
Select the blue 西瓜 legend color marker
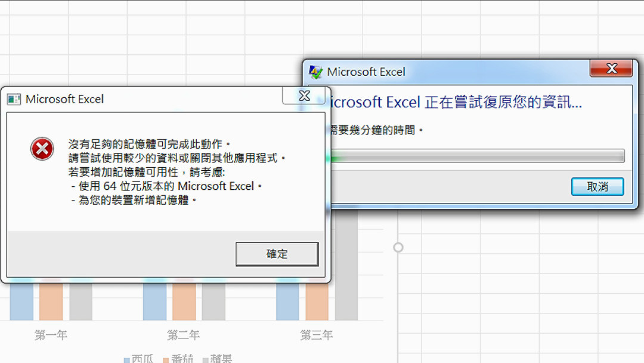coord(126,359)
